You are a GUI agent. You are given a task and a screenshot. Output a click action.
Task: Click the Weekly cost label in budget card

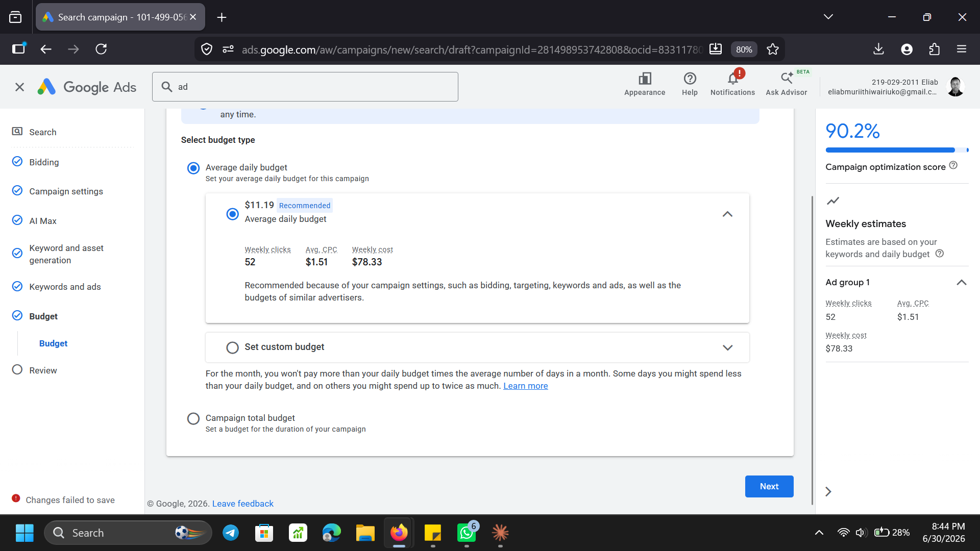point(372,249)
